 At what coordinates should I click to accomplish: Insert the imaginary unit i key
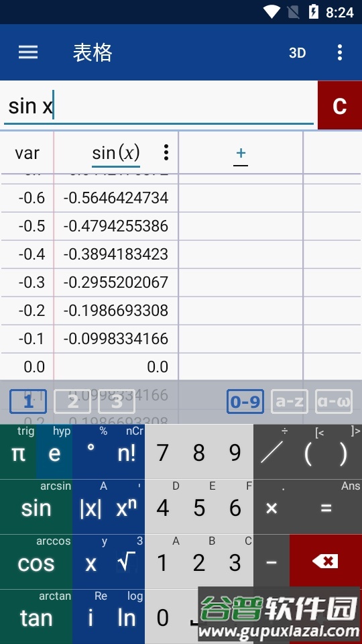pyautogui.click(x=90, y=617)
